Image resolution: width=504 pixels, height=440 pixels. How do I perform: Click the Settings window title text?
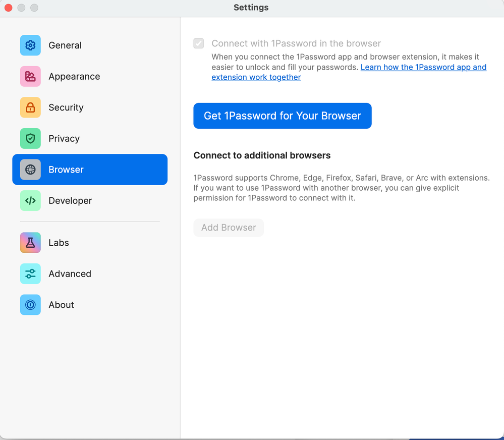pyautogui.click(x=251, y=8)
